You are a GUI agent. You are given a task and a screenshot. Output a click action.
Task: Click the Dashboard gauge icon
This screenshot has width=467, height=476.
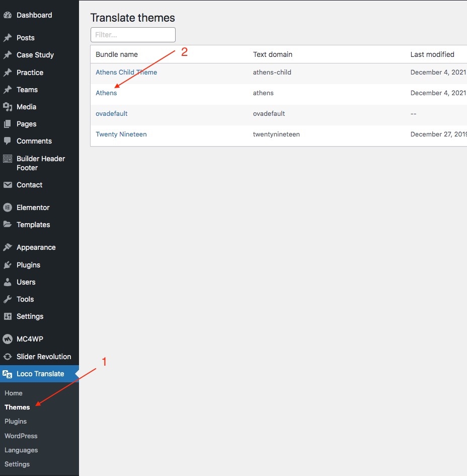(x=8, y=16)
